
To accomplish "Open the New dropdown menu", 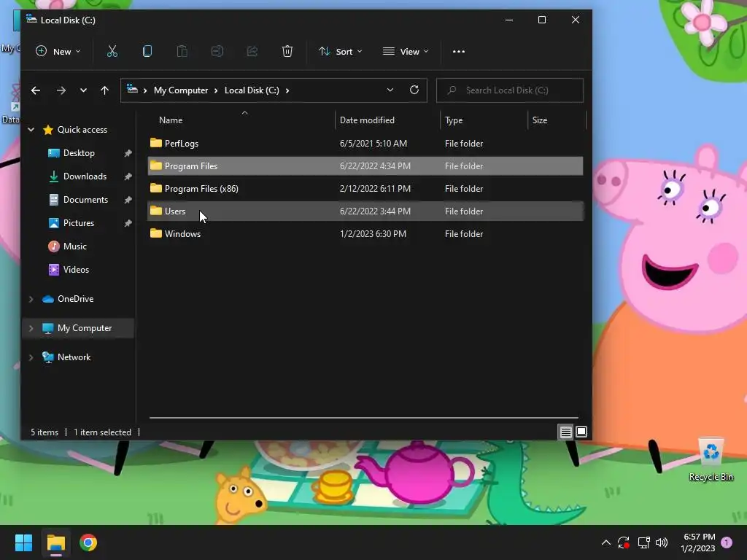I will click(58, 52).
